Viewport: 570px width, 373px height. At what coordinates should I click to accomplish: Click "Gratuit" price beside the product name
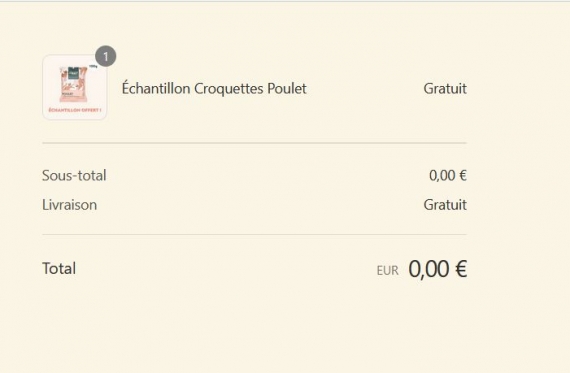tap(445, 89)
